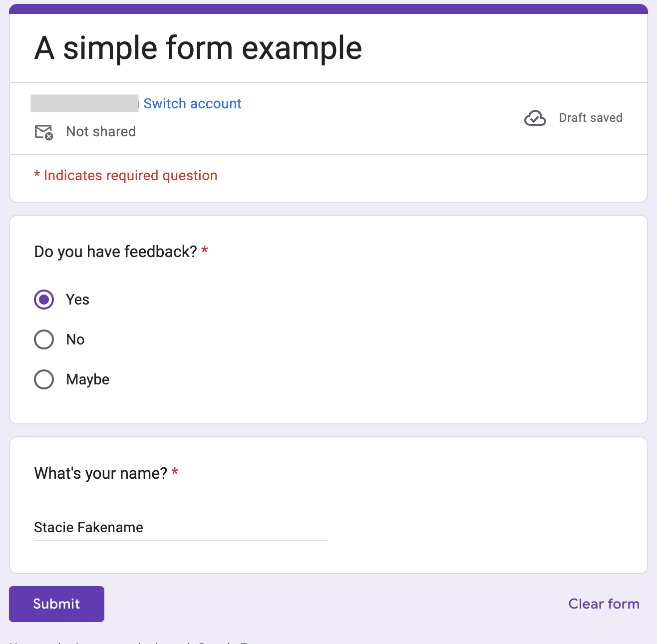Click the Draft saved cloud icon
The image size is (657, 644).
[x=535, y=118]
